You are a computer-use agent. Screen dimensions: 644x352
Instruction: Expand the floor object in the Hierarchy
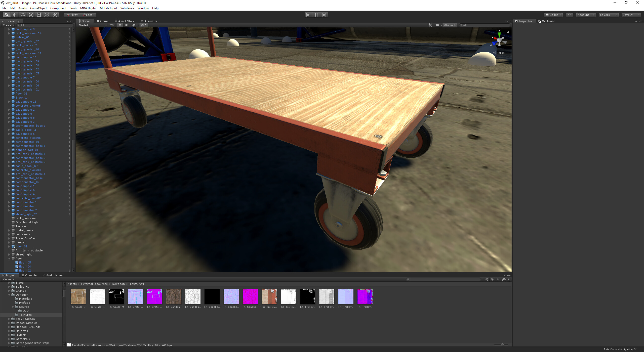coord(9,258)
